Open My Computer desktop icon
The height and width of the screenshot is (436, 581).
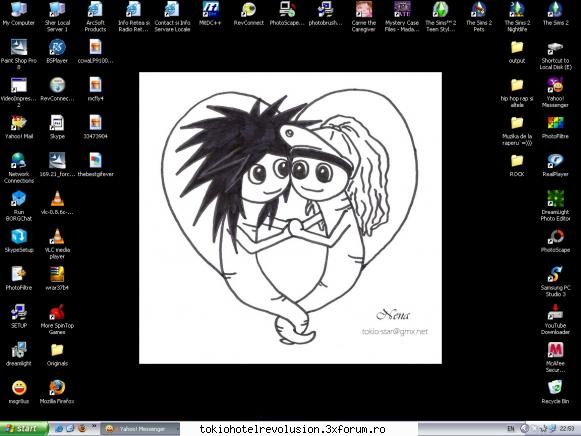19,15
